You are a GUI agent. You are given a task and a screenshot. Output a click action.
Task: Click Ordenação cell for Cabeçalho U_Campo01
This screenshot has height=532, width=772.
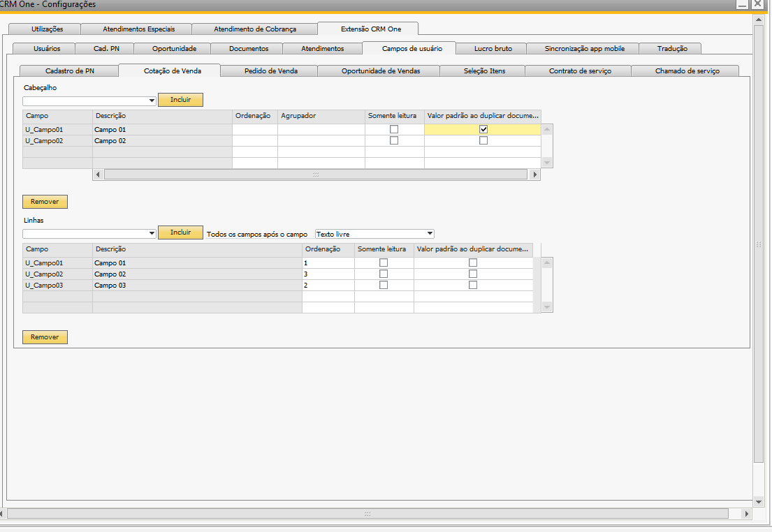[254, 129]
